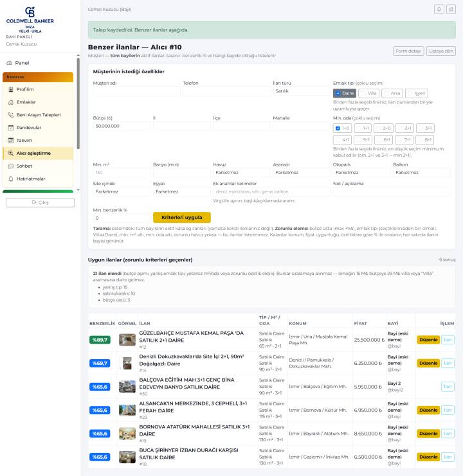Open the Havuz dropdown
The width and height of the screenshot is (463, 476).
tap(241, 172)
